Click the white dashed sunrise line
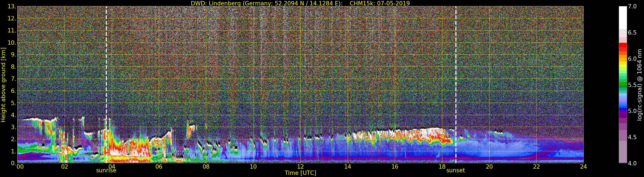The image size is (644, 177). tap(106, 75)
